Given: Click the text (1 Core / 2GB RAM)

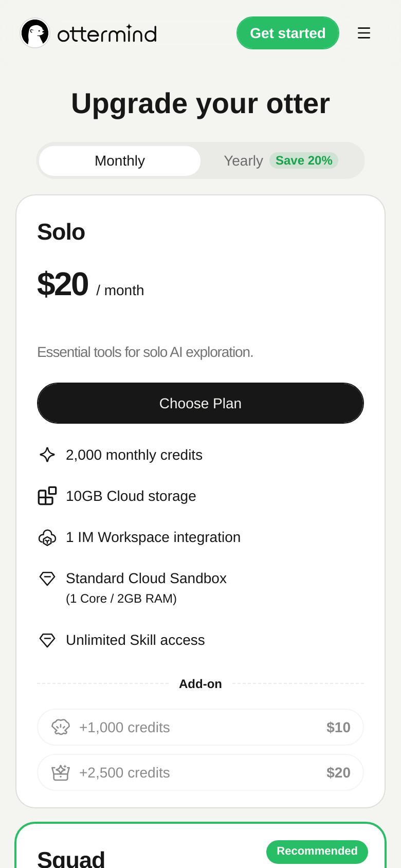Looking at the screenshot, I should [x=121, y=599].
